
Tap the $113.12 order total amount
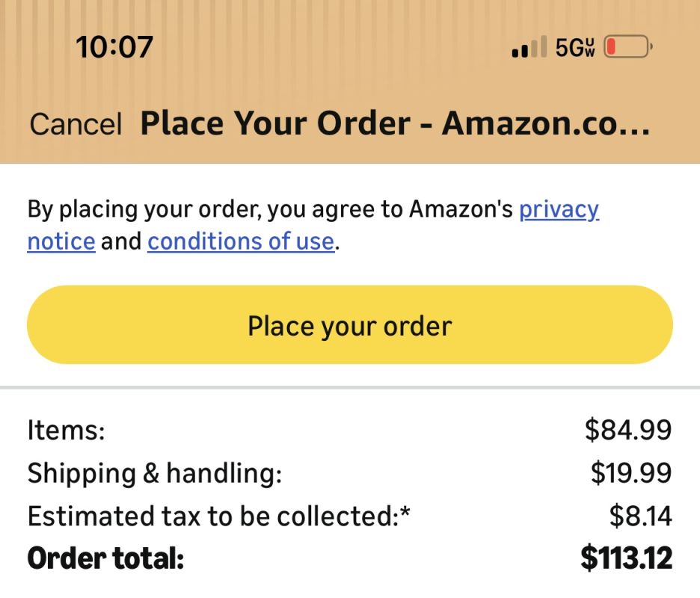(x=626, y=558)
